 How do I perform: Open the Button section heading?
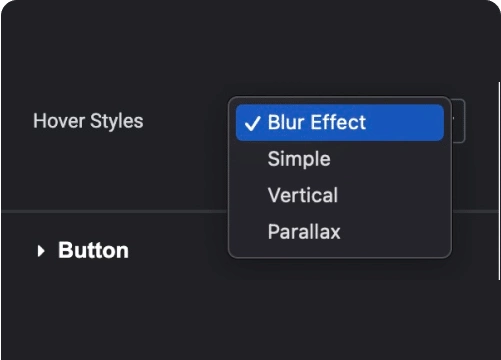click(x=93, y=250)
